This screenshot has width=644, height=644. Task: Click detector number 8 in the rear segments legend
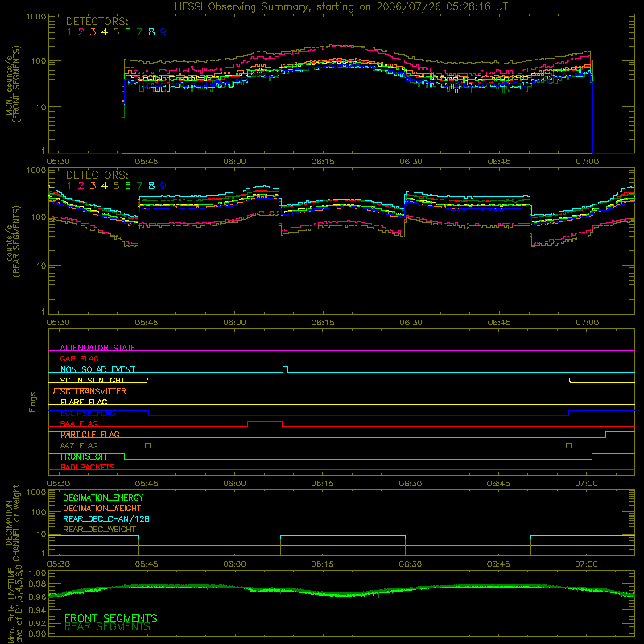(151, 186)
